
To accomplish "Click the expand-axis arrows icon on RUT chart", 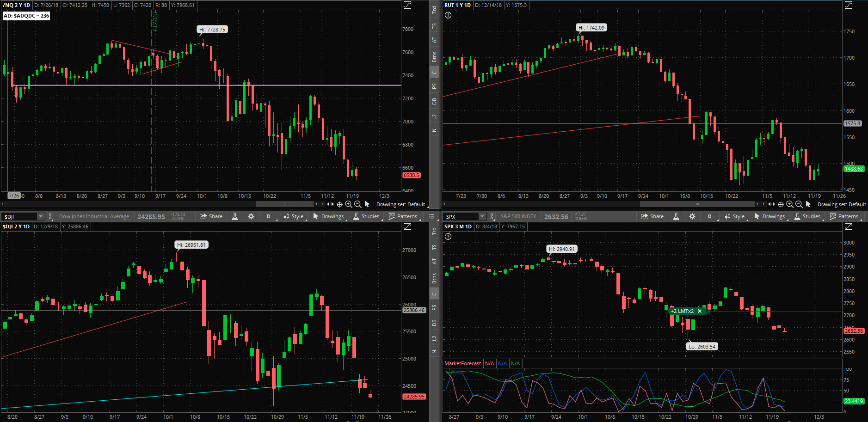I will tap(771, 204).
